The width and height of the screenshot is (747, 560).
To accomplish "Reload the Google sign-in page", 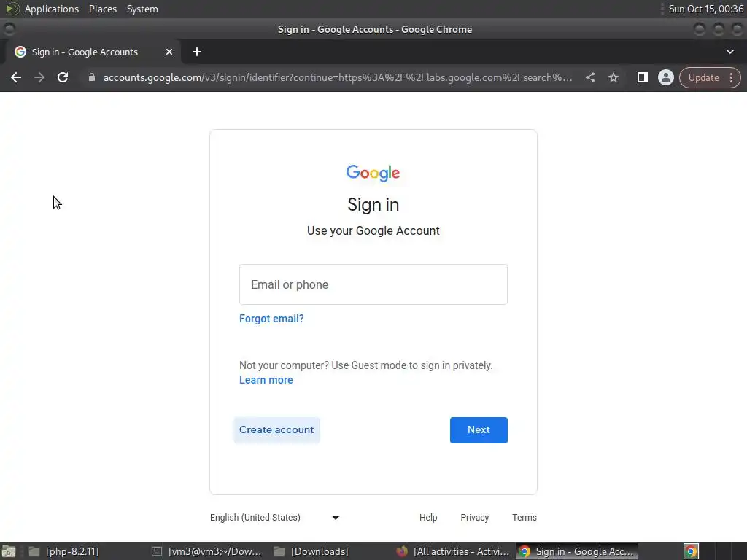I will click(63, 77).
